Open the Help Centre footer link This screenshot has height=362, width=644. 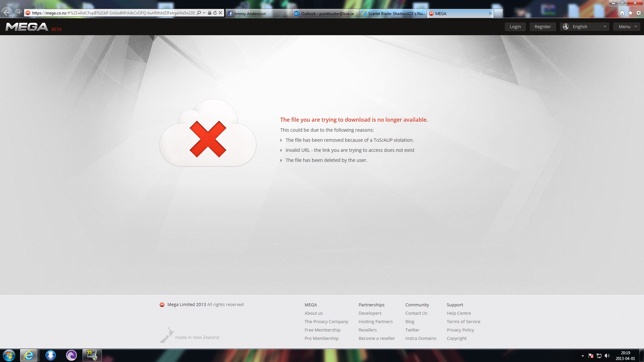coord(459,313)
